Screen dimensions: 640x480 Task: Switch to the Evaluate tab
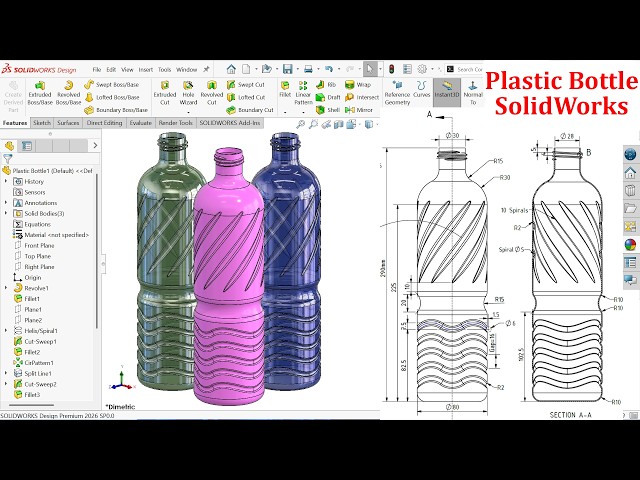(x=140, y=122)
